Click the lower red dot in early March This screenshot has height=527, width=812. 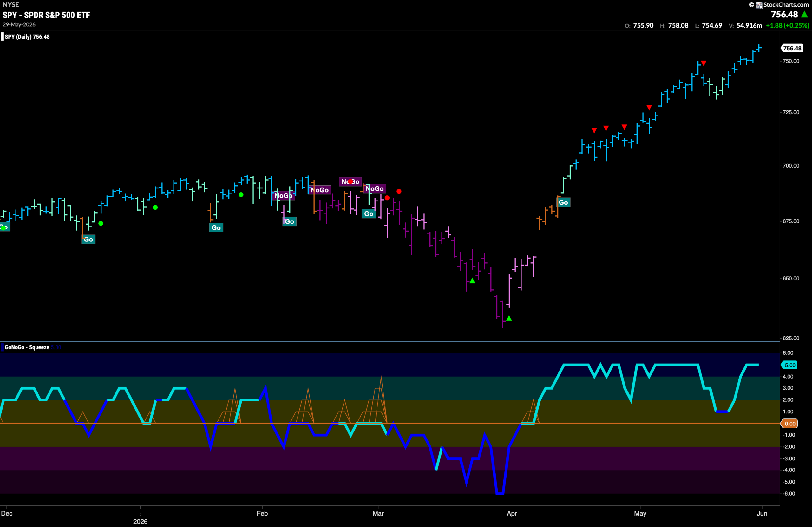[387, 198]
